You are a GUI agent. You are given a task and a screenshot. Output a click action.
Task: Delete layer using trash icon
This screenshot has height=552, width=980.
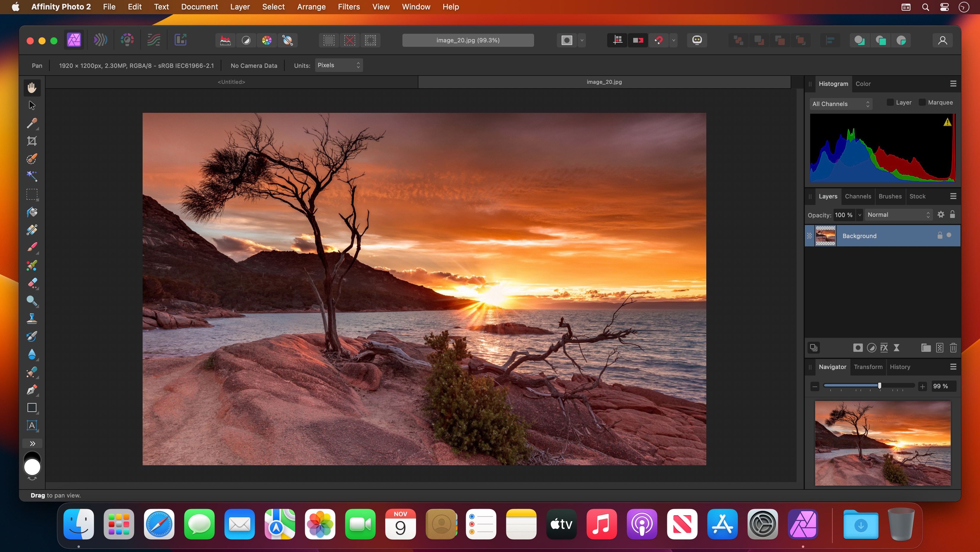tap(953, 348)
